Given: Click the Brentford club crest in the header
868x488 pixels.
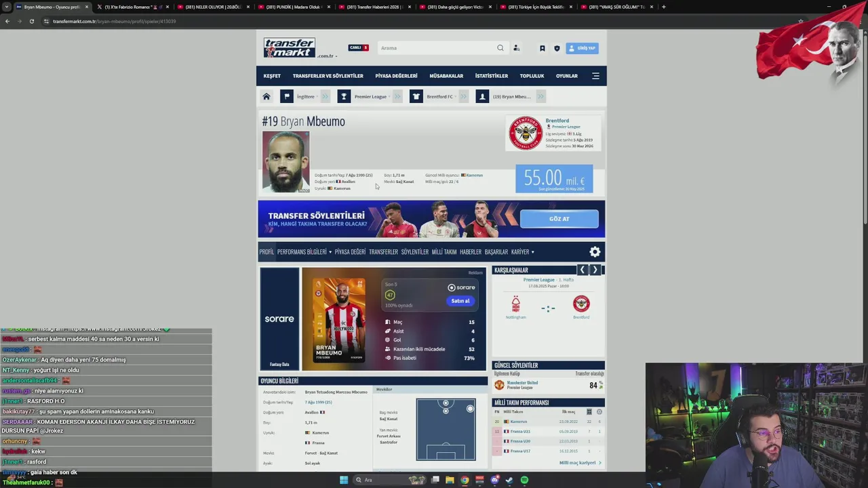Looking at the screenshot, I should coord(526,133).
